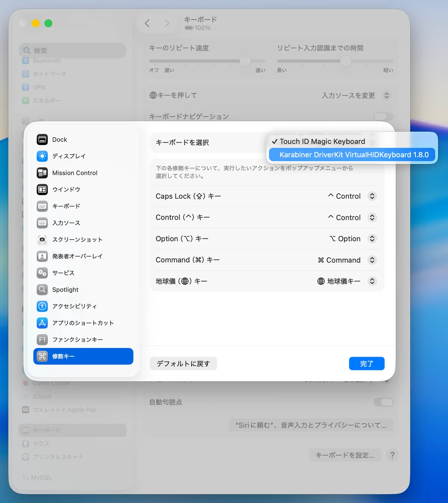The height and width of the screenshot is (503, 448).
Task: Select 修飾キー text in the sheet list
Action: click(x=63, y=356)
